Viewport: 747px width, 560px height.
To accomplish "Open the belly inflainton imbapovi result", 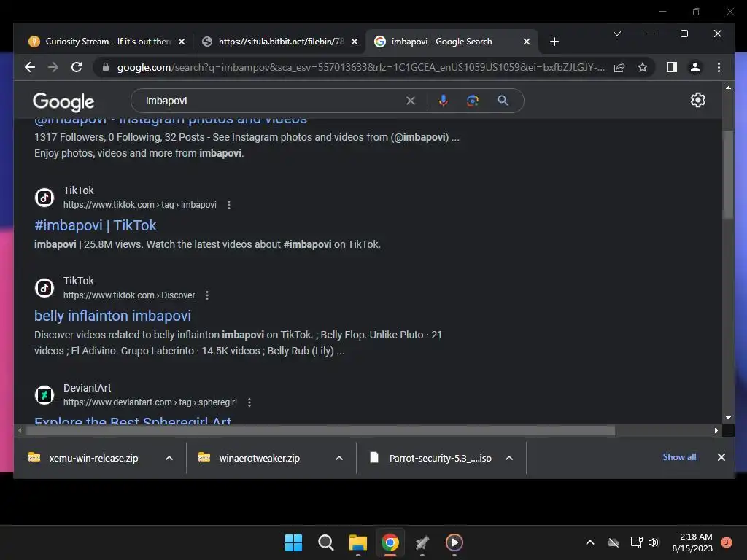I will coord(112,316).
